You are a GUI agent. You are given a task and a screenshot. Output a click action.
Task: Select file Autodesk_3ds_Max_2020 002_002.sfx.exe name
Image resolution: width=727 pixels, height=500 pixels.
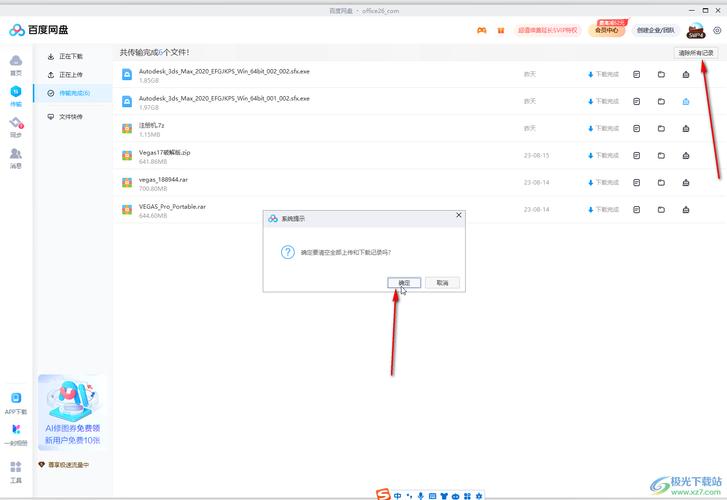coord(224,71)
